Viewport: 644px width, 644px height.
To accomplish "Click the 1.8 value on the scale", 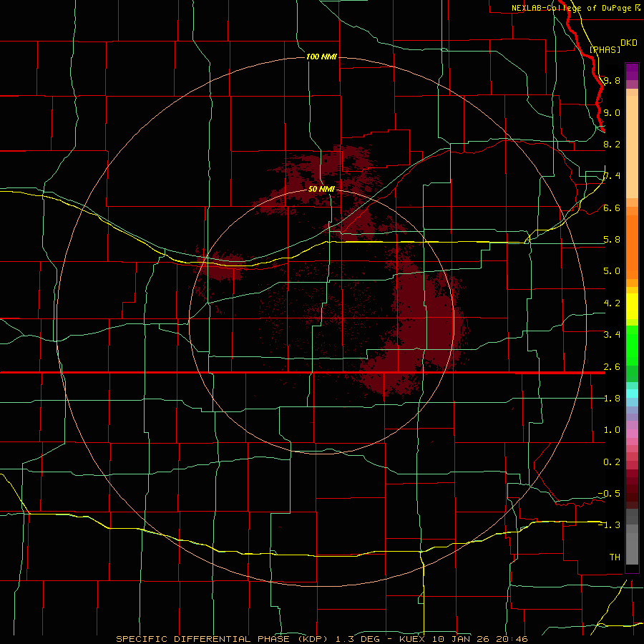I will pos(612,399).
